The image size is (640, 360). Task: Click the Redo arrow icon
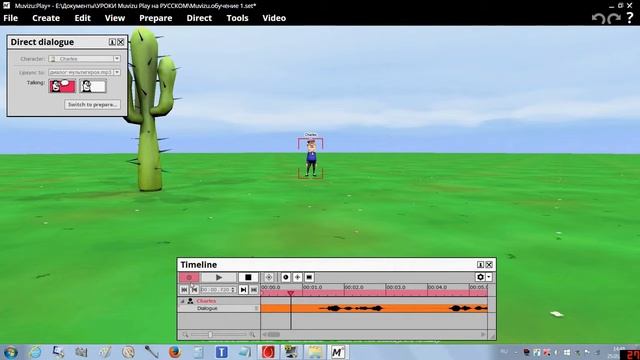pos(614,18)
